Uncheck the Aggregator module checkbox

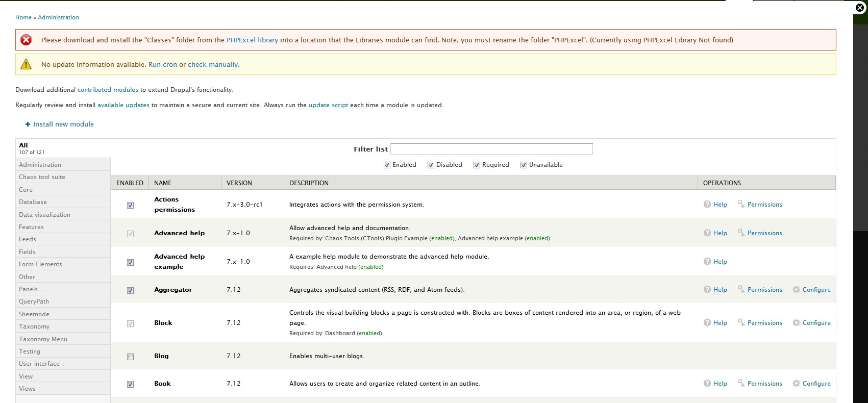pos(131,291)
